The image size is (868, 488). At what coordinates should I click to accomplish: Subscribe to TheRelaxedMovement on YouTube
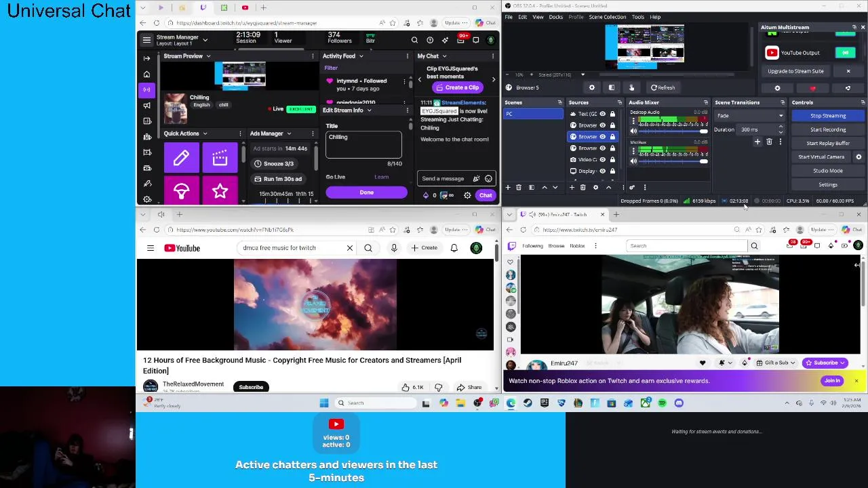point(251,387)
